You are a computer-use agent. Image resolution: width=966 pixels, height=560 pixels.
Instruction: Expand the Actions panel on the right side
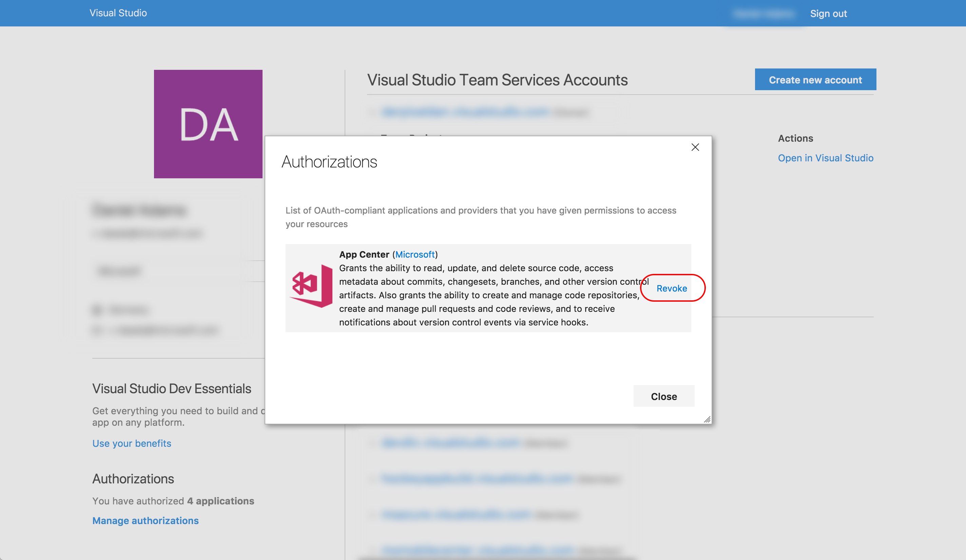click(x=795, y=137)
